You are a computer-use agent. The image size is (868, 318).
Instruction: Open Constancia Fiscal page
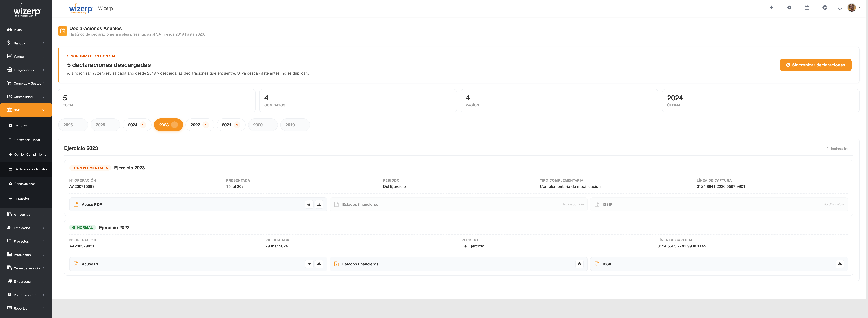coord(26,140)
